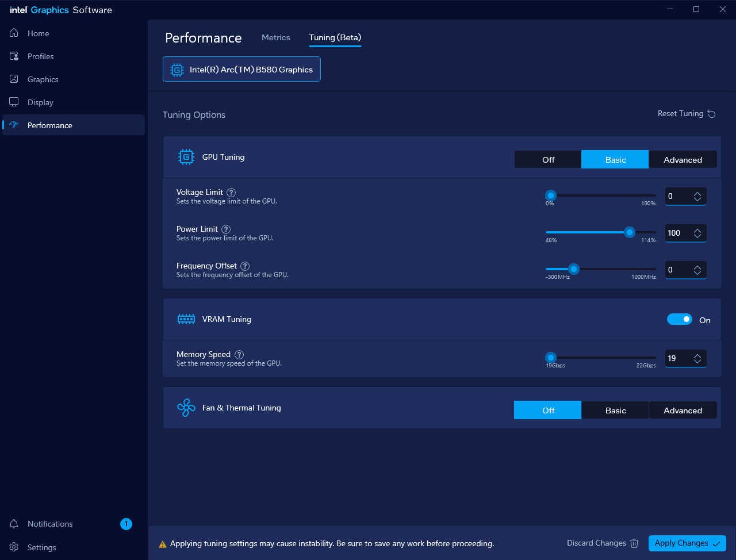Open the Tuning (Beta) tab
Screen dimensions: 736x560
335,37
